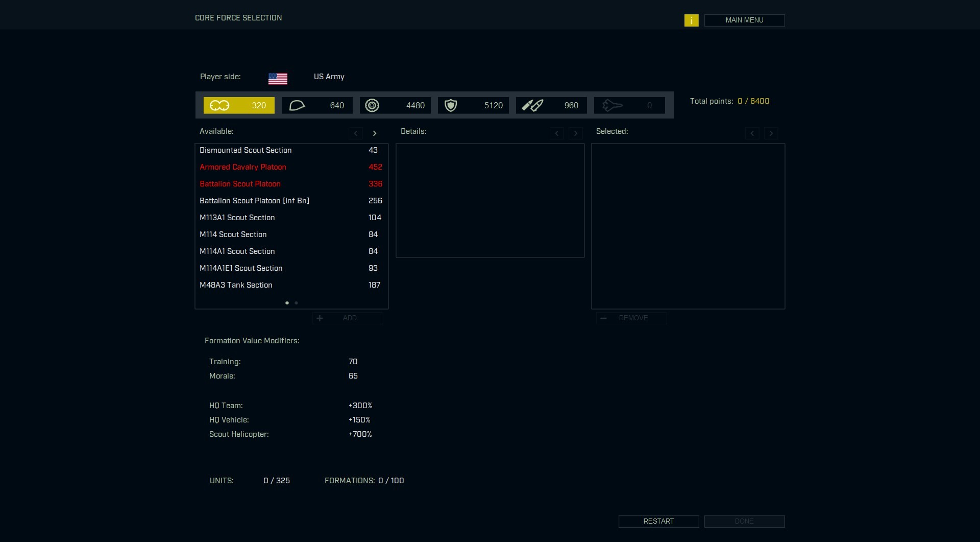
Task: Go to next page of Available list
Action: tap(375, 133)
